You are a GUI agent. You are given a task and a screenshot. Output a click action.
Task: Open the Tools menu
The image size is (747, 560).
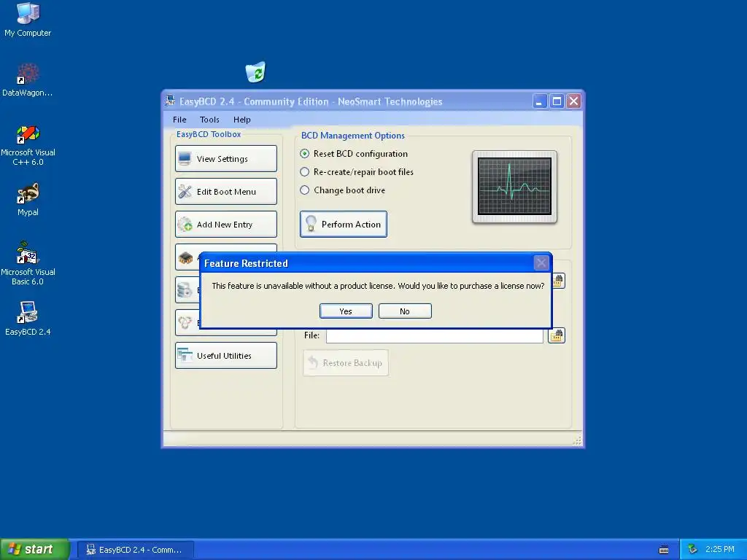209,120
